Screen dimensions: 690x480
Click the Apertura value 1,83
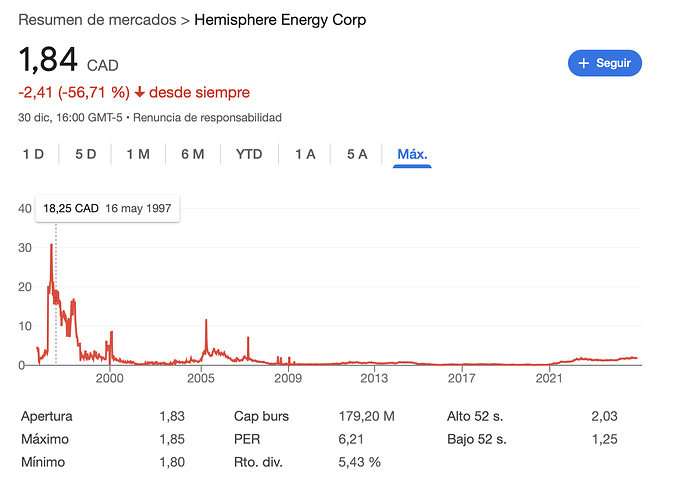172,416
